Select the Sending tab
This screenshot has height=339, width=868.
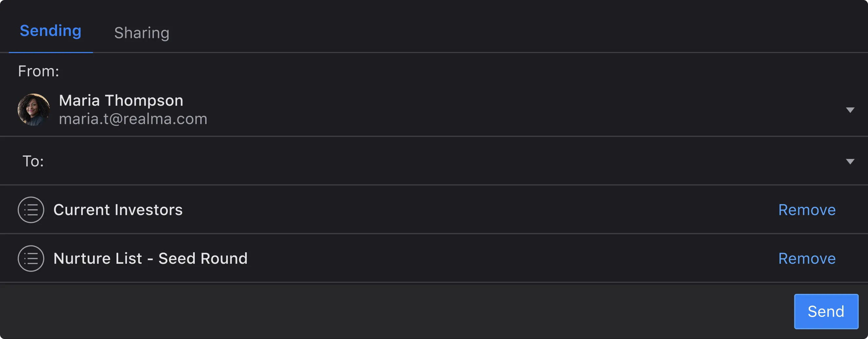(50, 31)
